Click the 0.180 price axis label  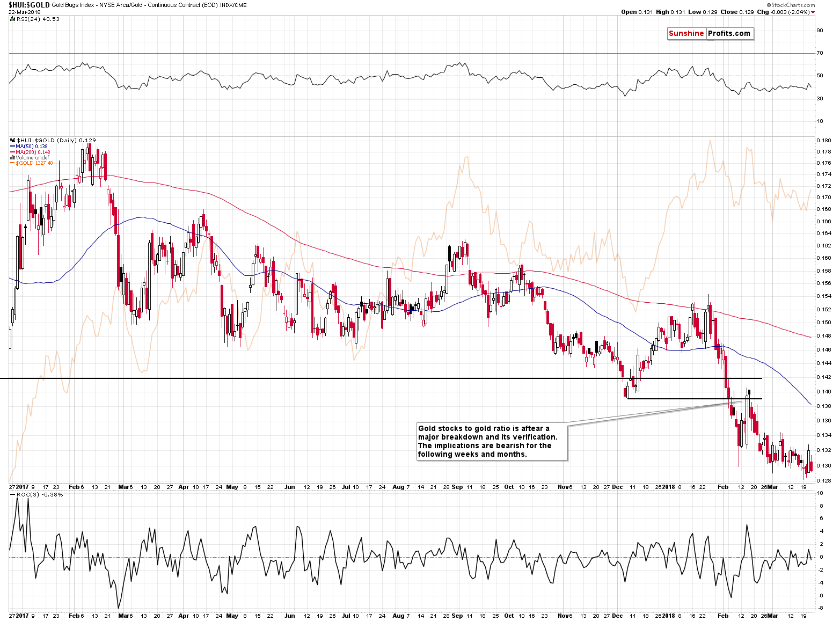point(824,140)
